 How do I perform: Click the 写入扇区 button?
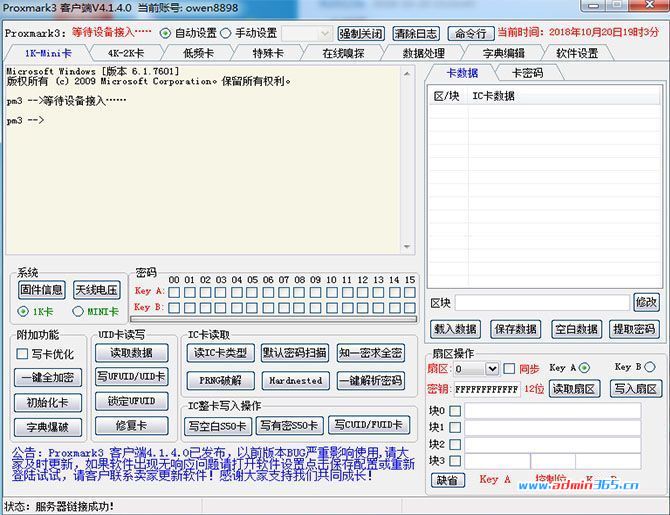pos(636,389)
